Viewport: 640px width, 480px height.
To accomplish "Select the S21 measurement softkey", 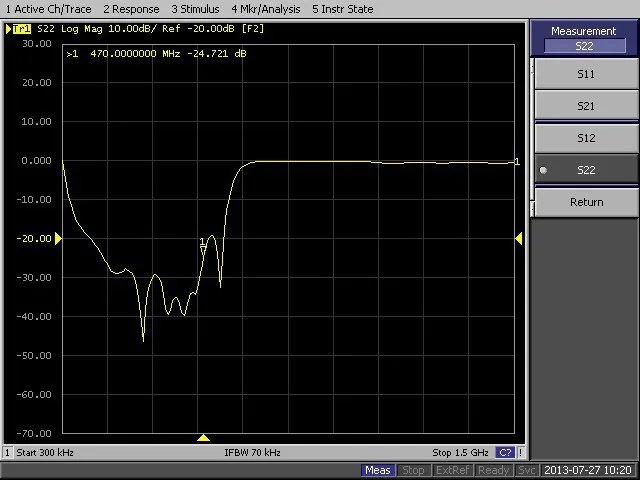I will click(x=587, y=106).
